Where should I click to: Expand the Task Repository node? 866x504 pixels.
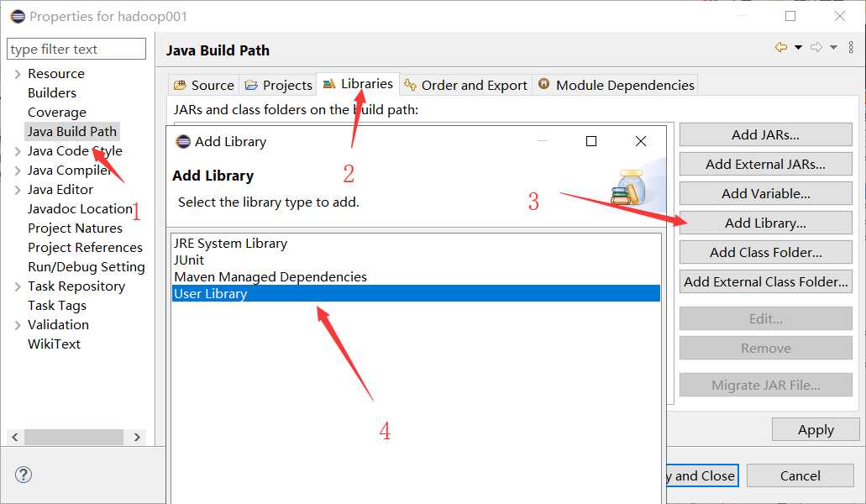click(18, 286)
